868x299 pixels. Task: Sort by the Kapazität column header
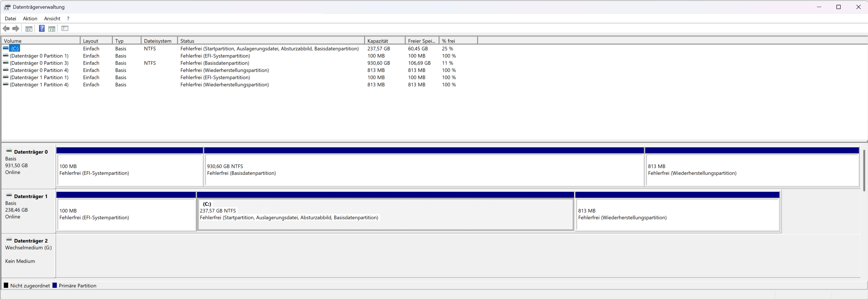385,41
